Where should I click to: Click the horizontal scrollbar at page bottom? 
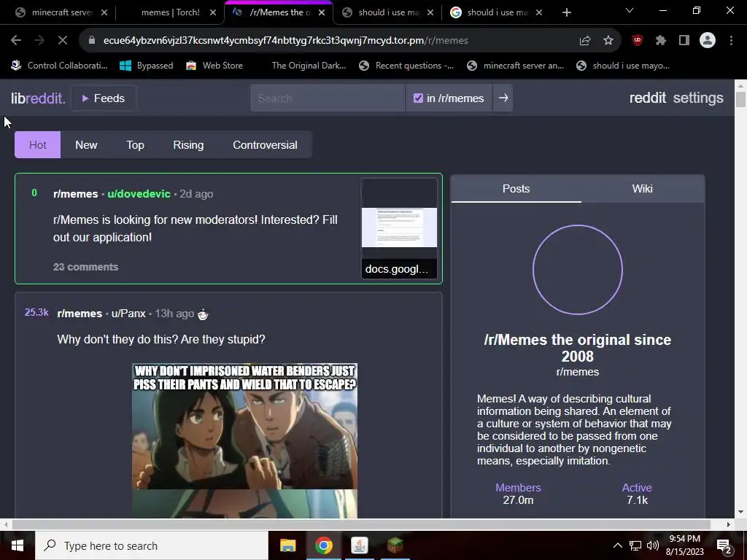click(x=361, y=524)
